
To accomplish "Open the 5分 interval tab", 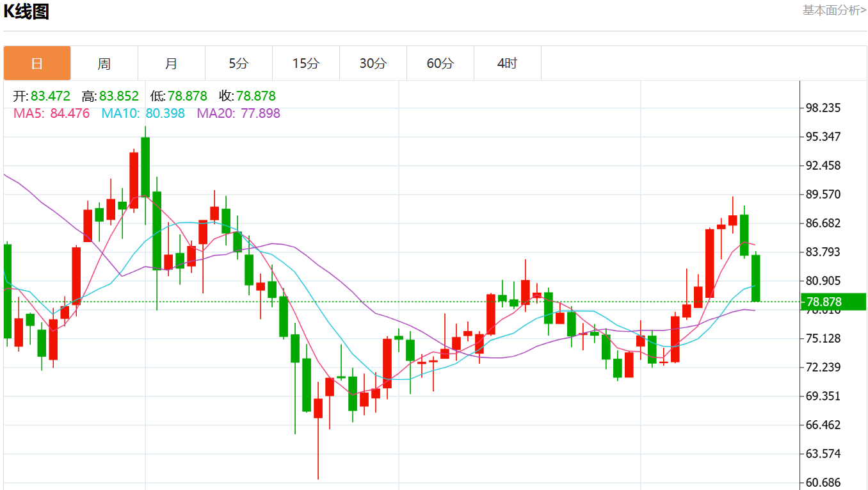I will (x=239, y=63).
